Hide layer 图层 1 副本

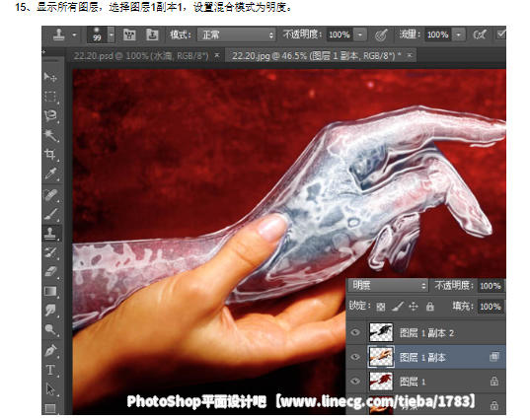[355, 357]
